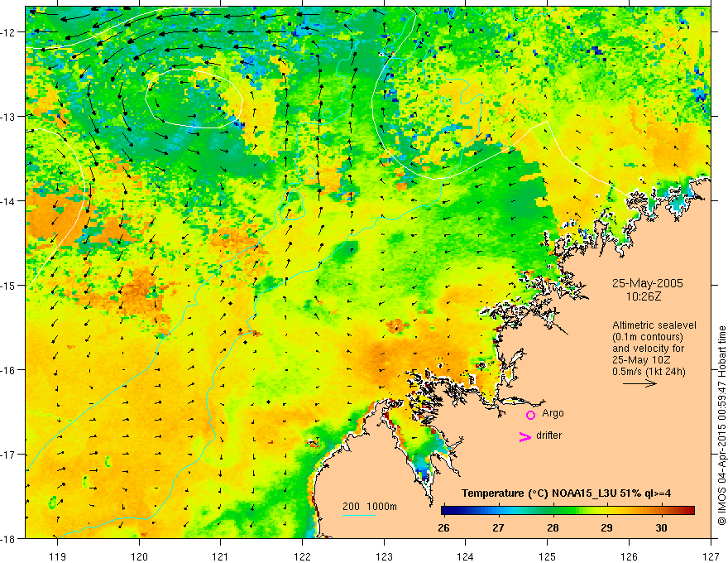The height and width of the screenshot is (563, 728).
Task: Click the '30' color bar tick label
Action: coord(661,527)
